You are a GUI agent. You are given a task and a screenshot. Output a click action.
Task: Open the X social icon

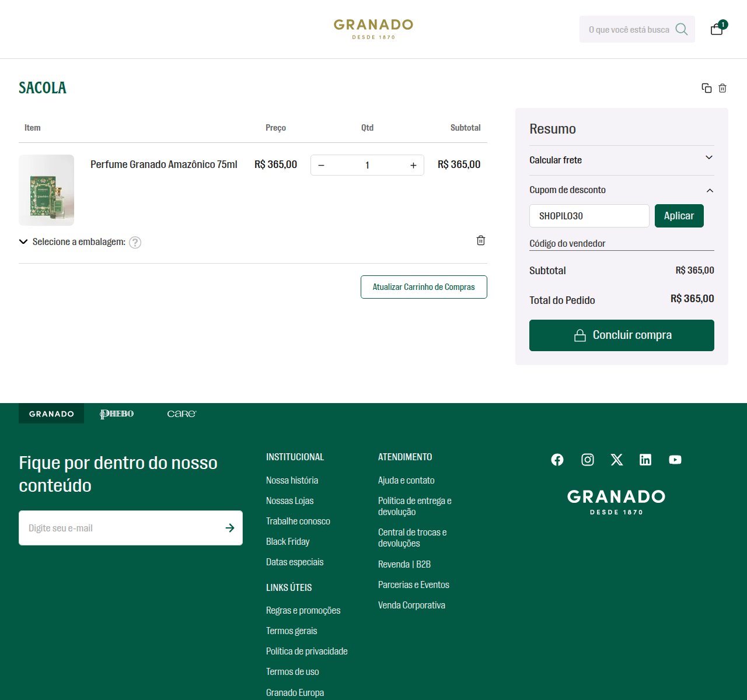[x=617, y=460]
